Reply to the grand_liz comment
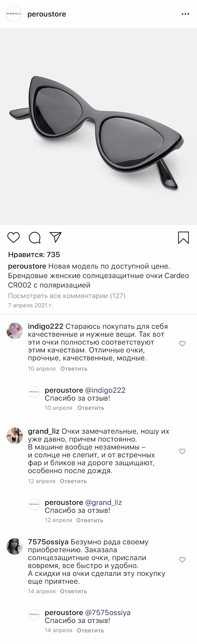Image resolution: width=197 pixels, height=644 pixels. pyautogui.click(x=73, y=481)
